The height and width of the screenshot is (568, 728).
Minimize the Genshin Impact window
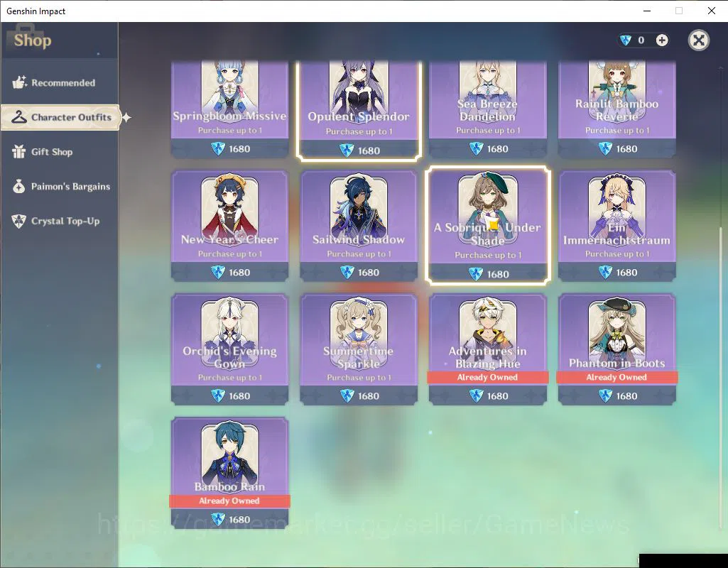click(x=647, y=11)
